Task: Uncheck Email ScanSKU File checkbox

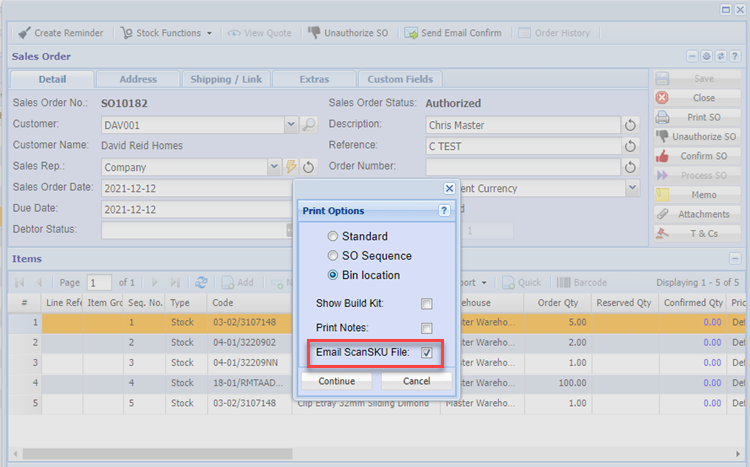Action: tap(426, 353)
